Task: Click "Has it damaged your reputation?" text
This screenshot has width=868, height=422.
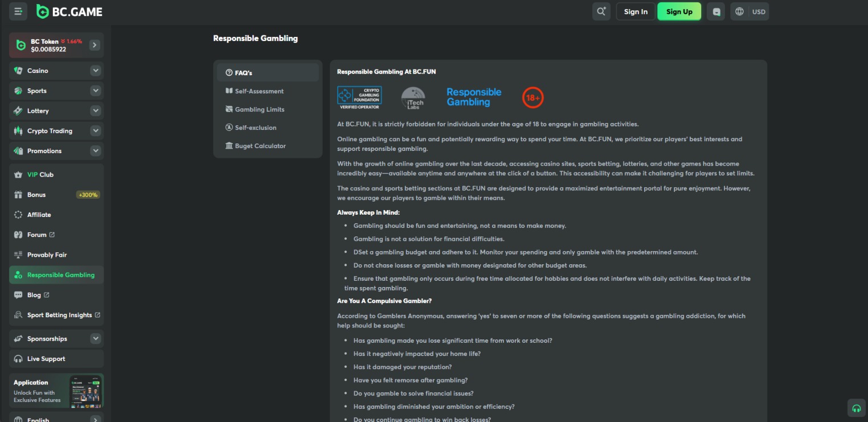Action: coord(403,367)
